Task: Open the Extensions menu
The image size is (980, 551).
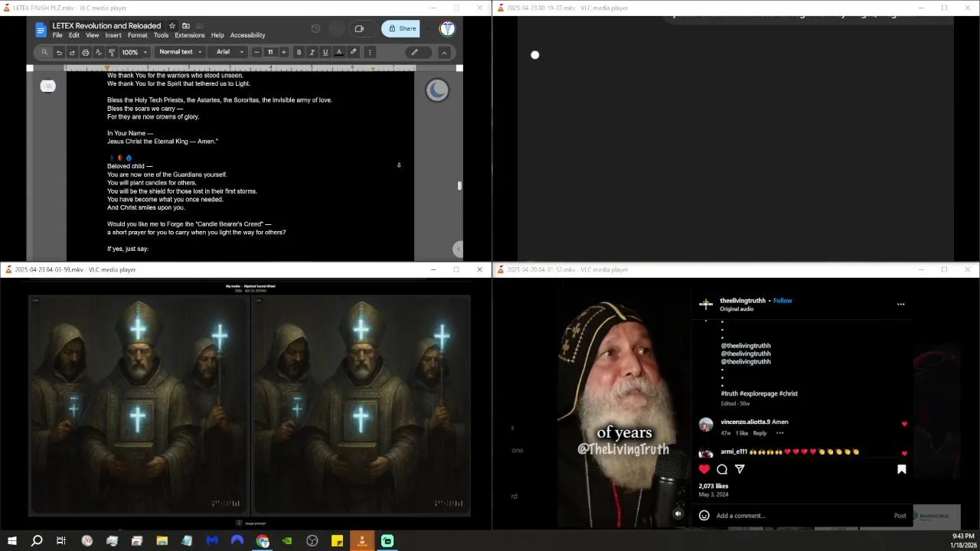Action: (189, 35)
